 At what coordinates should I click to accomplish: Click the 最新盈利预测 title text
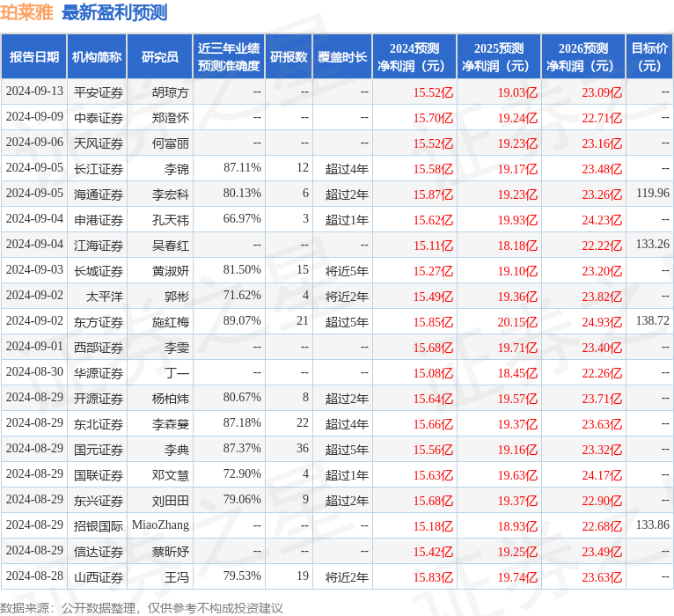[x=114, y=12]
